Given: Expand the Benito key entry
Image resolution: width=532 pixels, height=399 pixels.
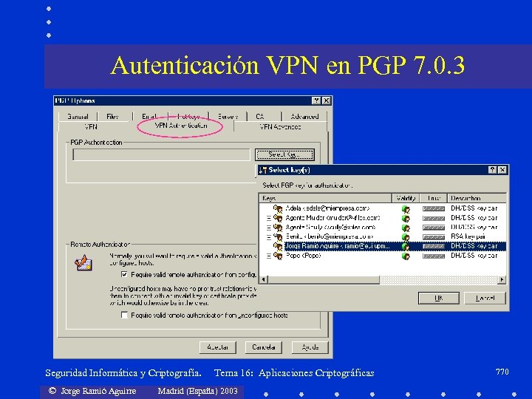Looking at the screenshot, I should 269,237.
